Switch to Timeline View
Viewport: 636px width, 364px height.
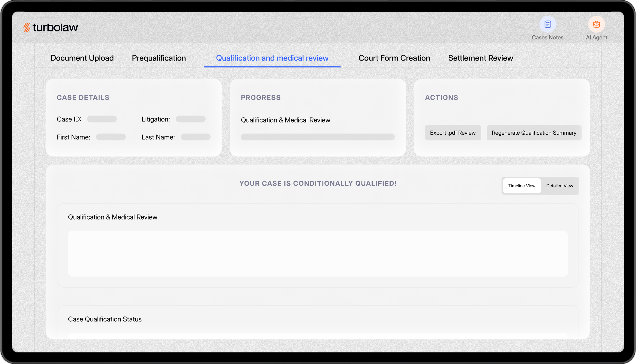pos(522,186)
